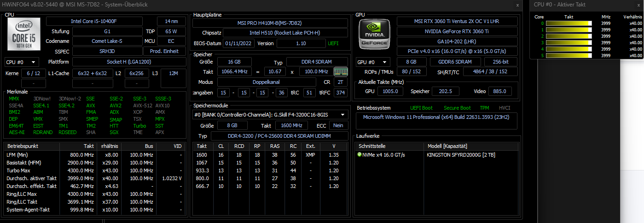Click the 6 / 12 cores value
The width and height of the screenshot is (644, 223).
pos(34,73)
